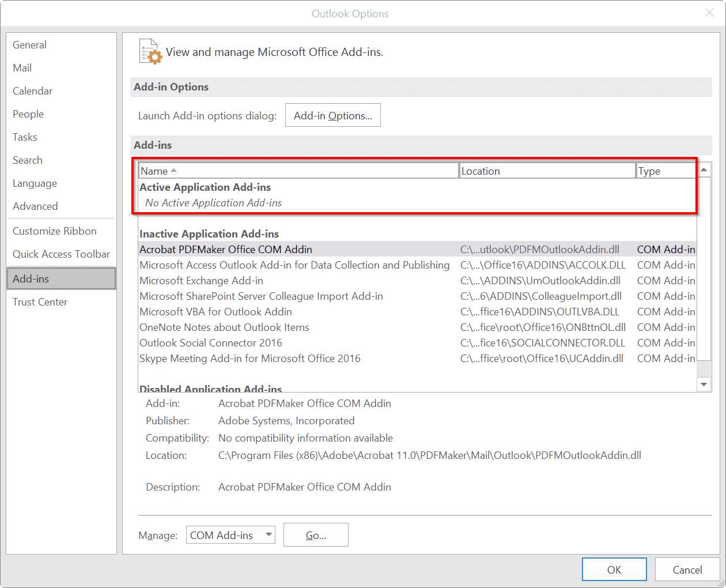Select Skype Meeting Add-in for Microsoft Office 2016
726x588 pixels.
point(417,359)
